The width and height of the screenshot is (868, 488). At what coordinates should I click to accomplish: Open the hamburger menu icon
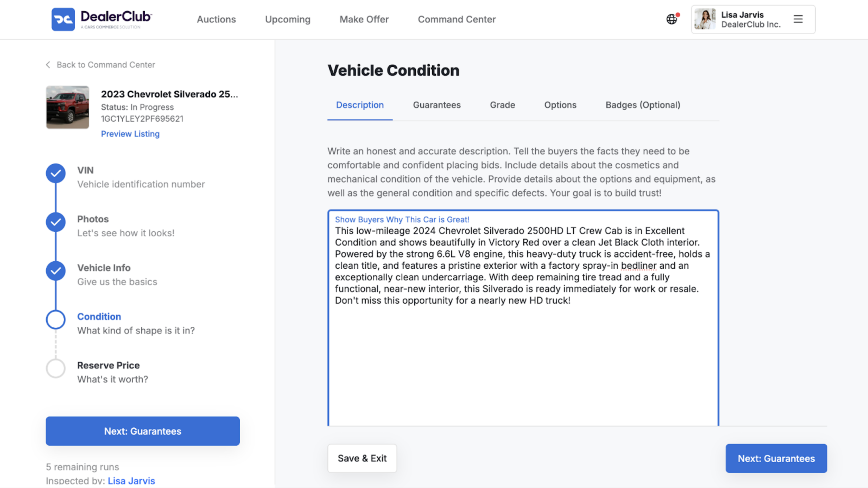798,19
